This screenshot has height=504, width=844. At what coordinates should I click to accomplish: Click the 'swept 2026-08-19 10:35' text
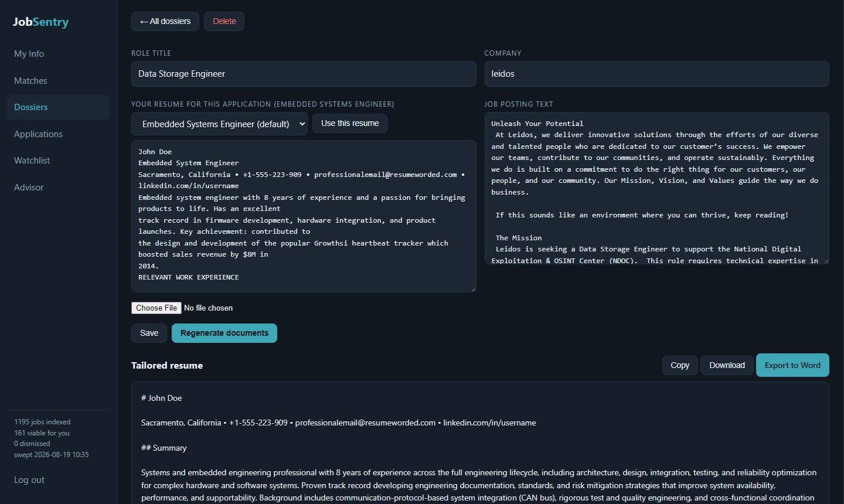[52, 455]
